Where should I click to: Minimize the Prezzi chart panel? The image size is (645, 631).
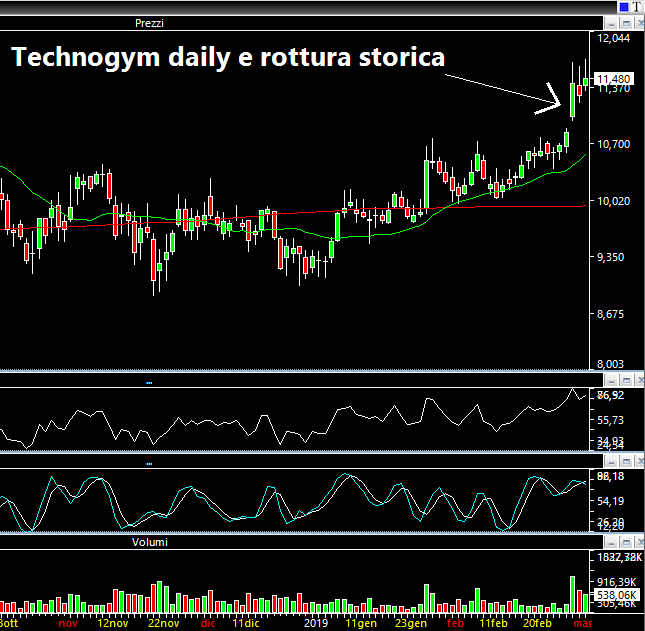(611, 24)
